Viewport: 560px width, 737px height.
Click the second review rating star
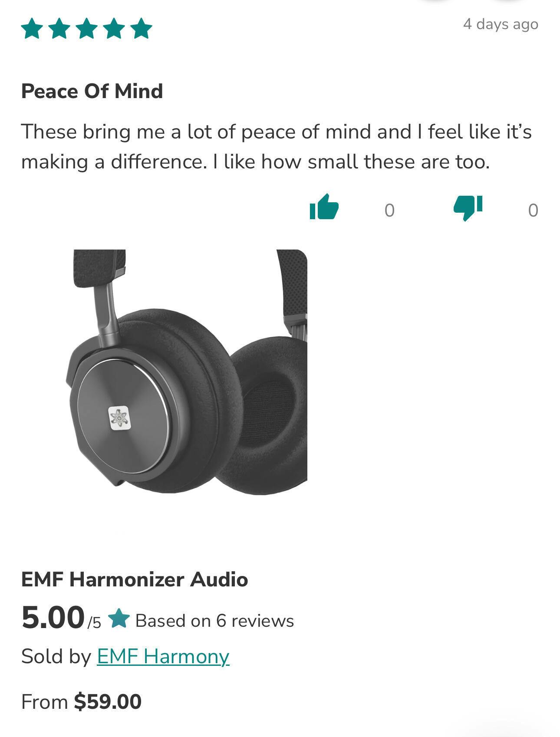tap(59, 29)
